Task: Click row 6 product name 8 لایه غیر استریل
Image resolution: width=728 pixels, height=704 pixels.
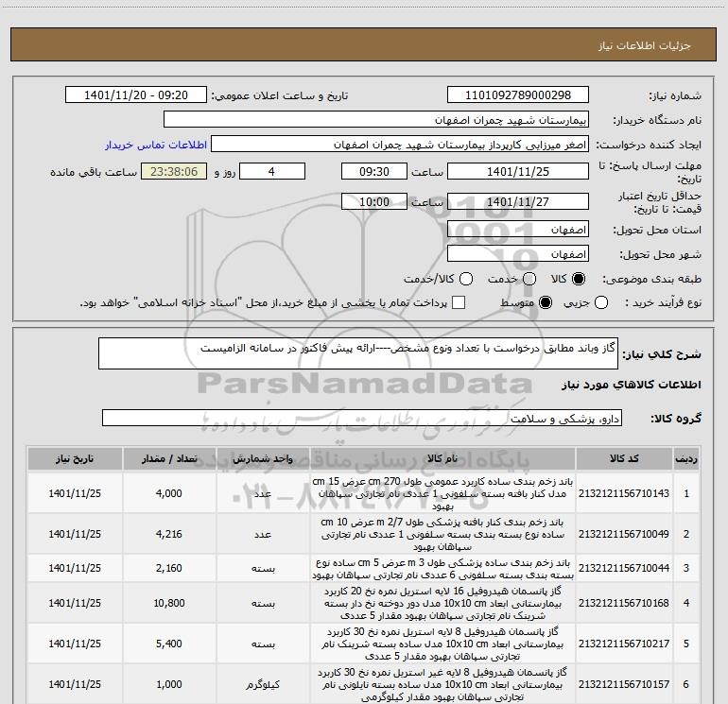Action: (x=442, y=684)
